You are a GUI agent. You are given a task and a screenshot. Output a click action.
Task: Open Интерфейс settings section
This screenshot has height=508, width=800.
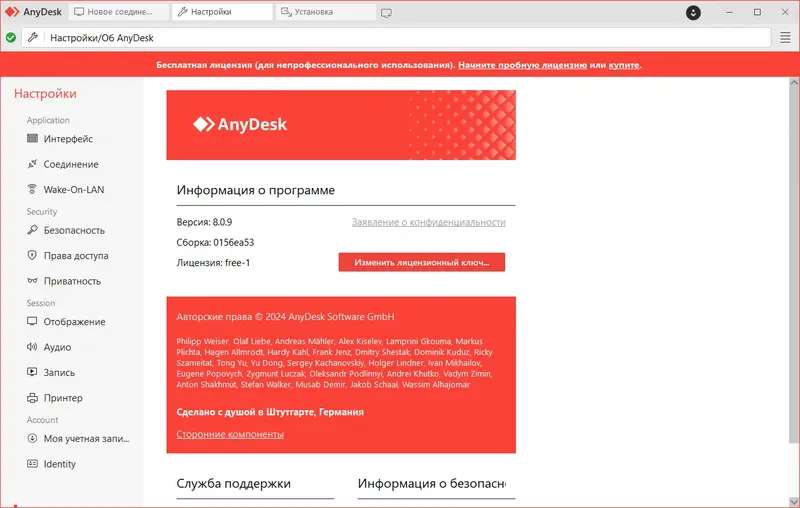(68, 139)
